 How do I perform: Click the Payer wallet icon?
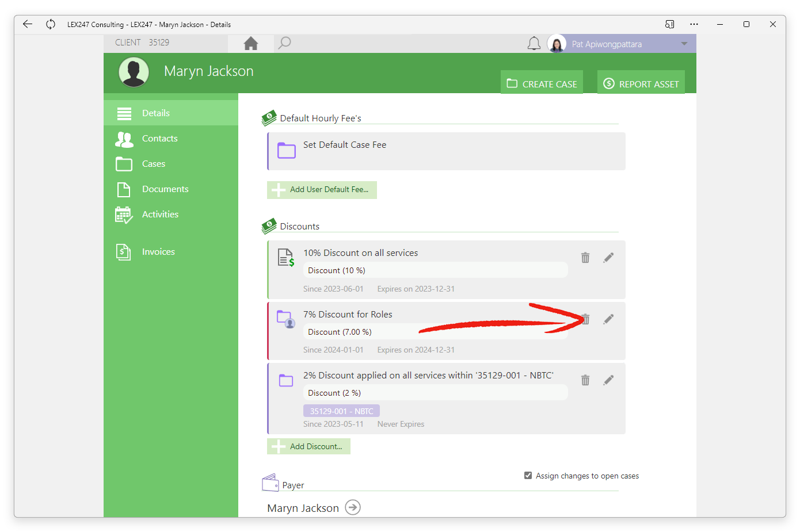point(271,483)
